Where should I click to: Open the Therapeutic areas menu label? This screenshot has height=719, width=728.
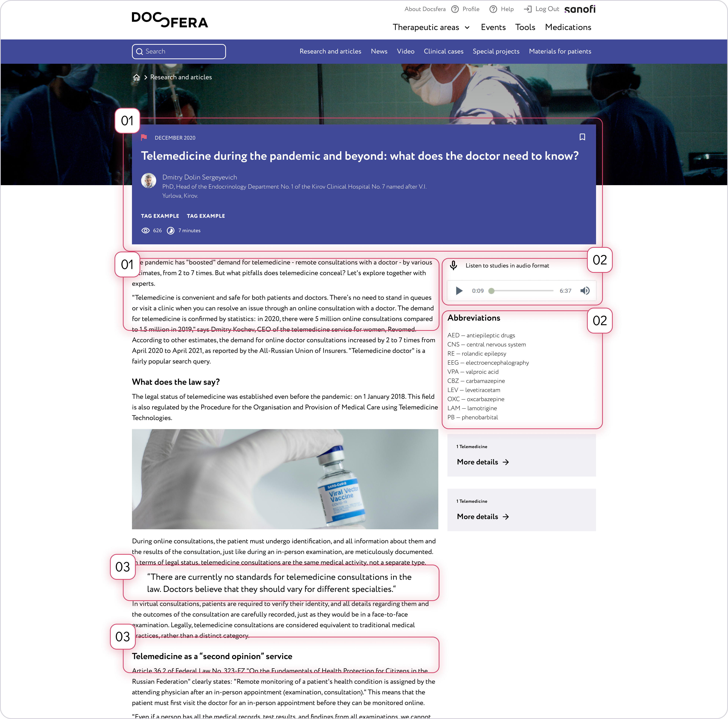426,27
